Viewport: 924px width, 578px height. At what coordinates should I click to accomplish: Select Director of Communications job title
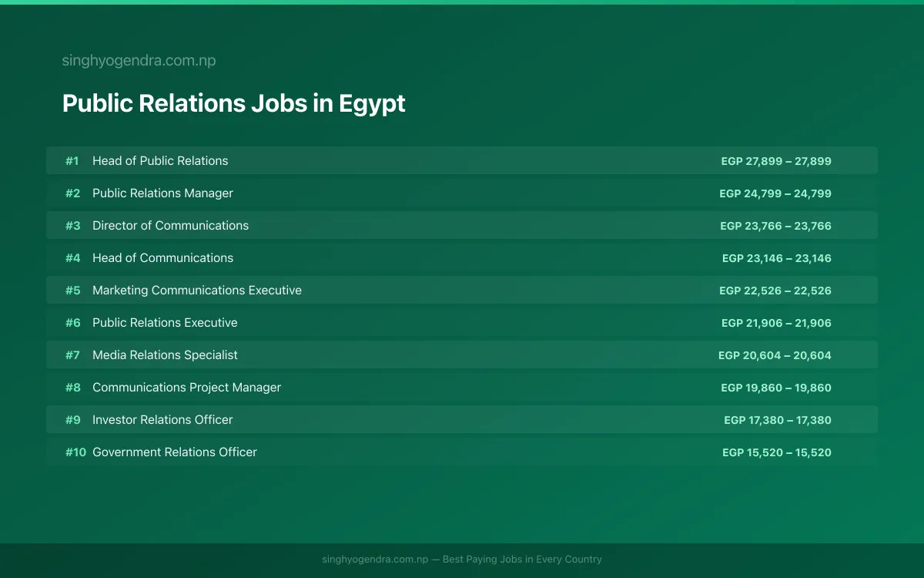[170, 226]
